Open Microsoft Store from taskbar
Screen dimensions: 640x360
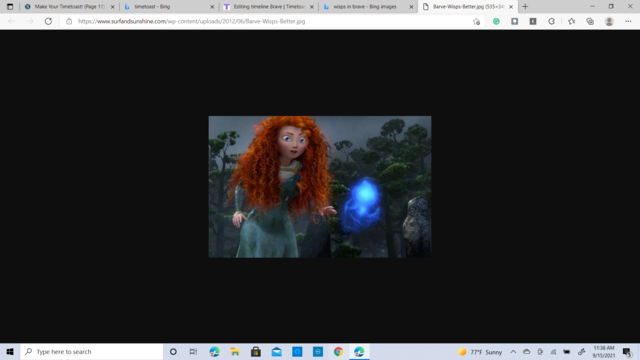click(256, 351)
